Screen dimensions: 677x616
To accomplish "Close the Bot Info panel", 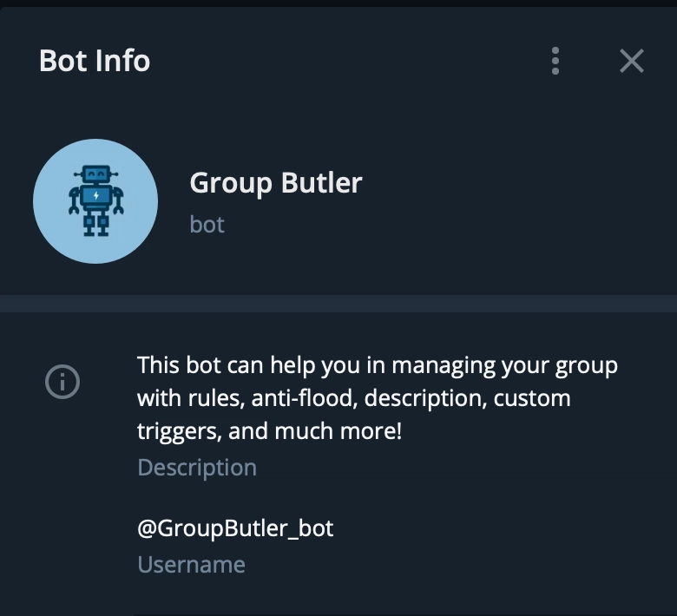I will tap(632, 61).
